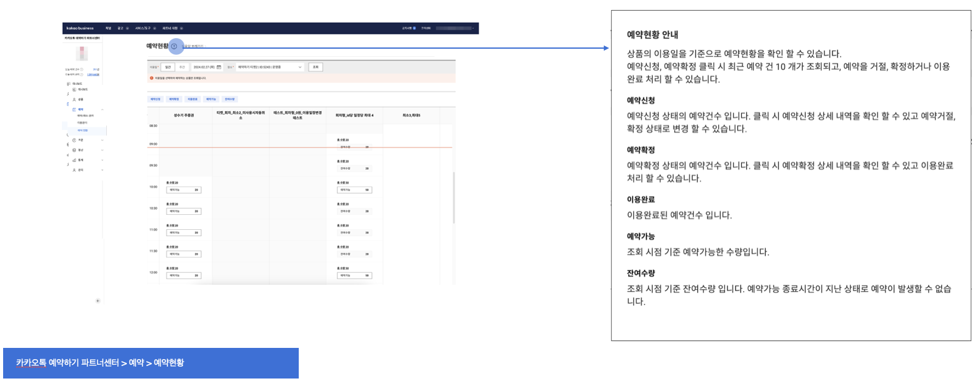Toggle the 예약신청 status filter chip
Image resolution: width=980 pixels, height=381 pixels.
[155, 99]
